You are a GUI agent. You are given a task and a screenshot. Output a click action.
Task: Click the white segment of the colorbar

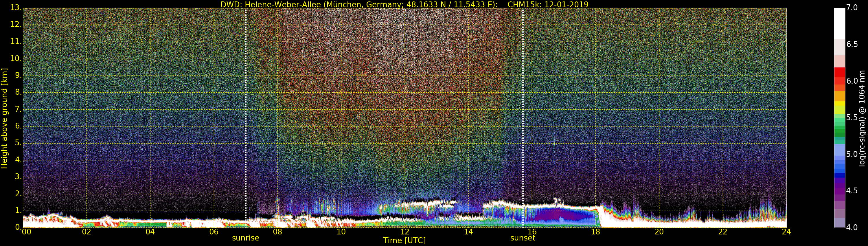(x=839, y=24)
